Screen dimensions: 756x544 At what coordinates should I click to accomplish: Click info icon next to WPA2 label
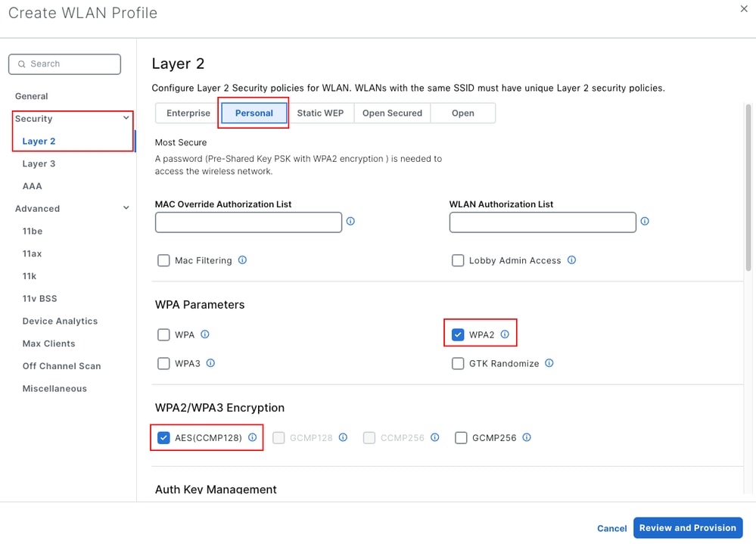505,334
